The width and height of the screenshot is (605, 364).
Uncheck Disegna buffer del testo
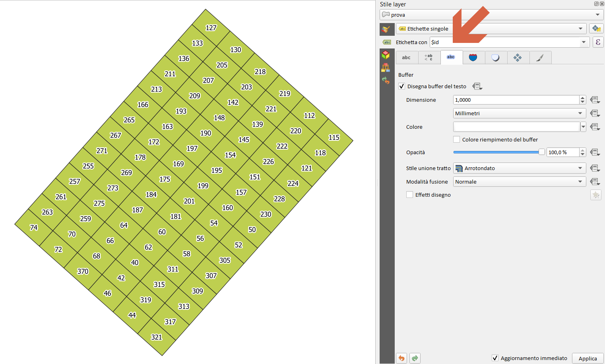coord(402,86)
